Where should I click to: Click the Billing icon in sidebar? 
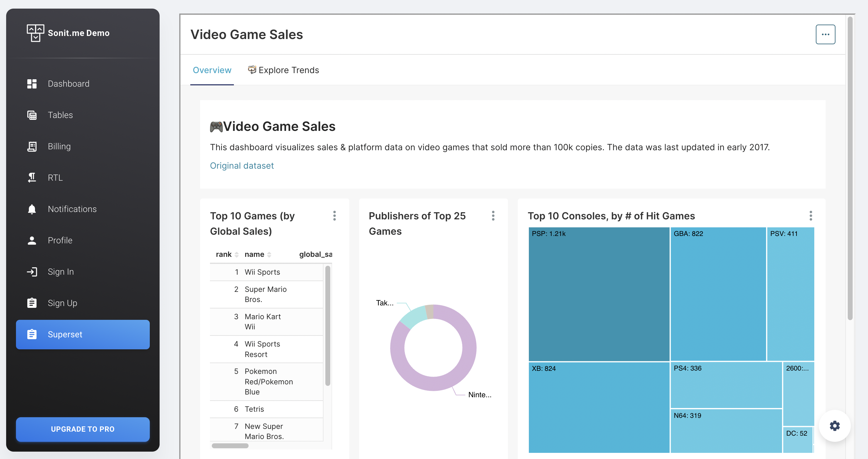click(32, 145)
